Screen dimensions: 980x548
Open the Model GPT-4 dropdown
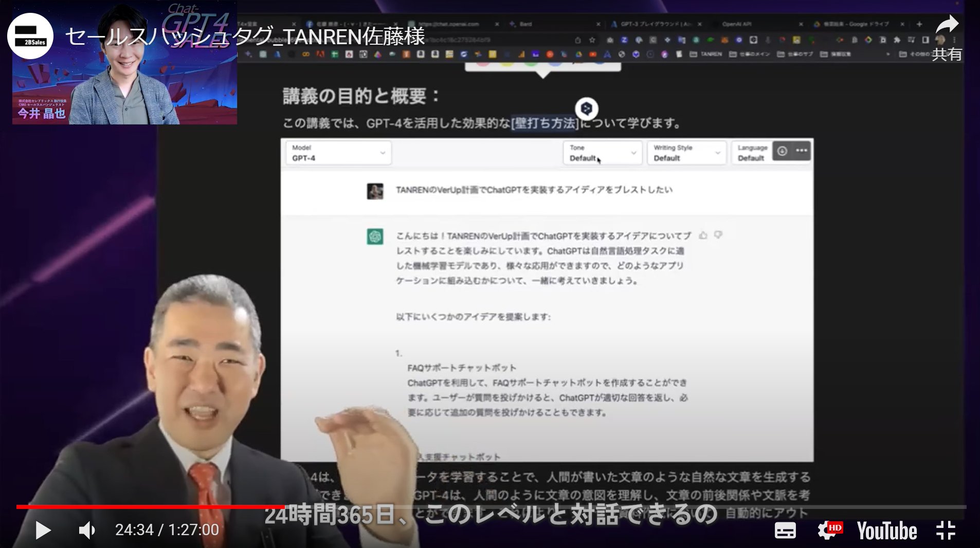click(x=338, y=153)
